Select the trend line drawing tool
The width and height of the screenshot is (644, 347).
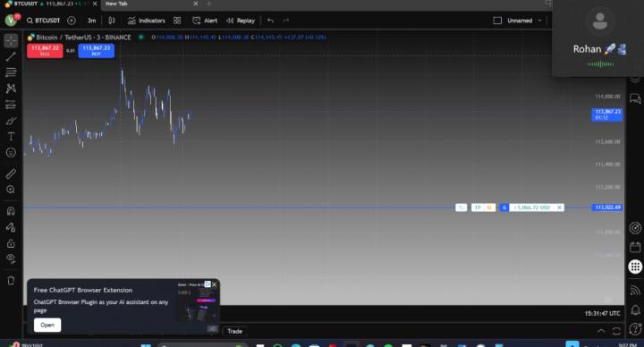point(11,56)
